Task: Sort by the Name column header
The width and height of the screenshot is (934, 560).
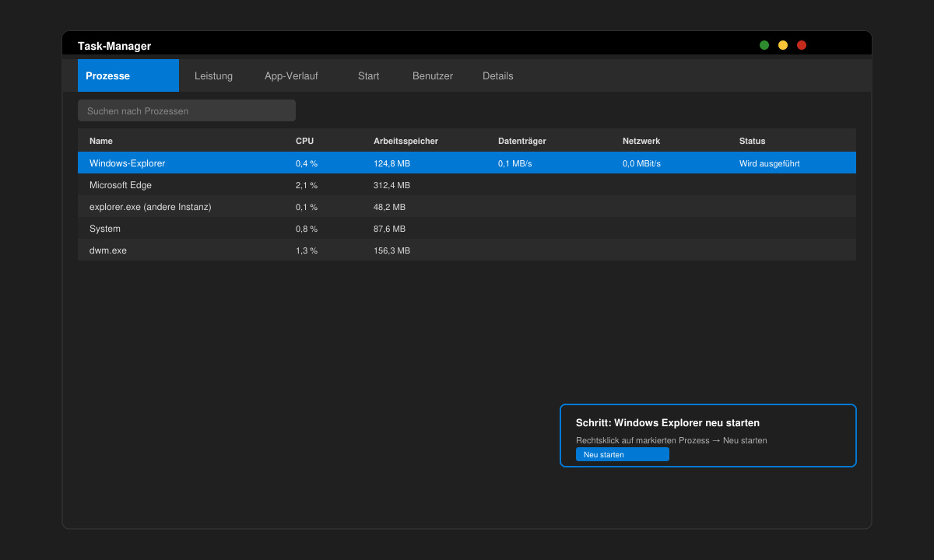Action: click(x=101, y=141)
